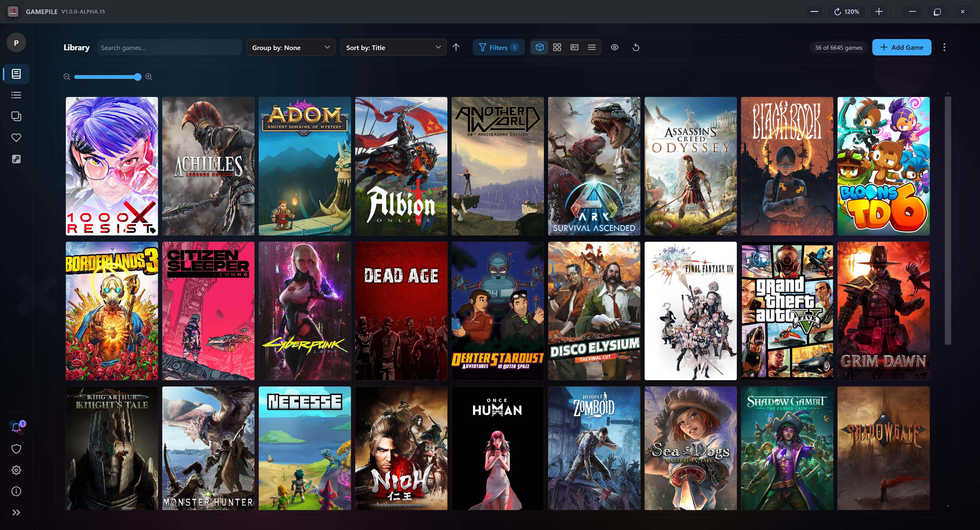The height and width of the screenshot is (530, 980).
Task: Open Grand Theft Auto V cover
Action: (787, 311)
